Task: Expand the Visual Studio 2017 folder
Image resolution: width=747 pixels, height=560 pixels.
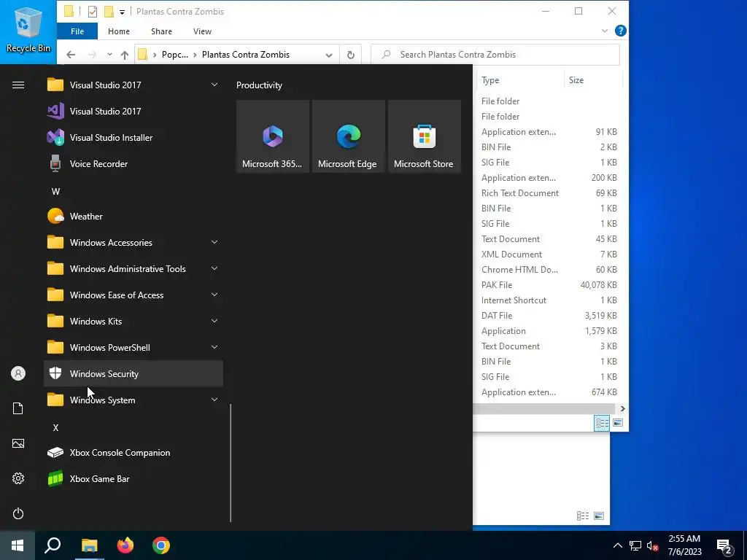Action: pos(214,85)
